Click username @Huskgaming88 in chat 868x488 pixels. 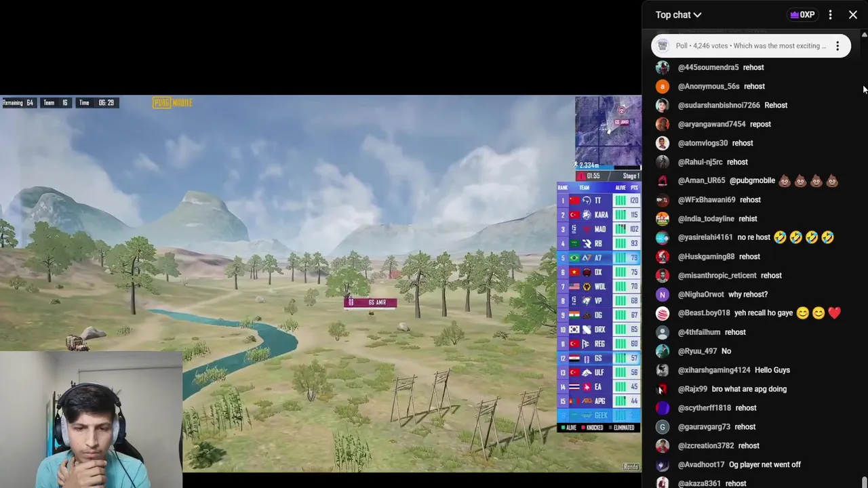coord(706,256)
